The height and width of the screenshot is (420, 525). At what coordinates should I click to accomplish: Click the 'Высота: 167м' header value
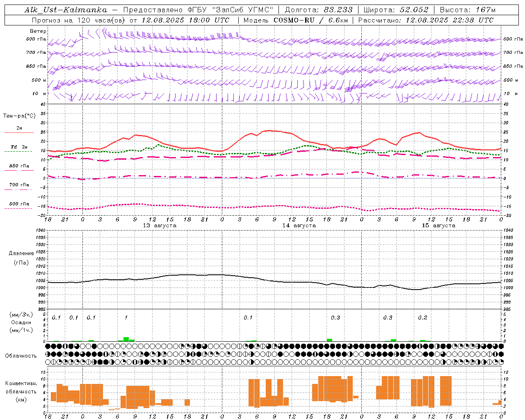pyautogui.click(x=468, y=10)
